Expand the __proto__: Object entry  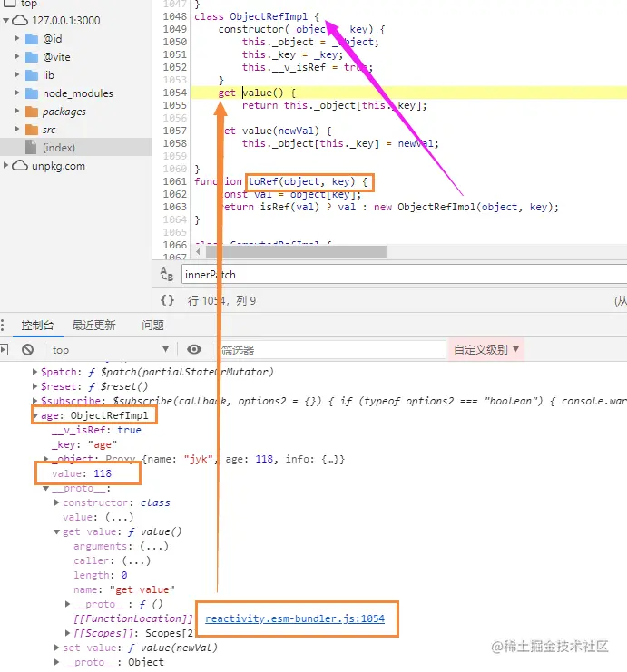tap(56, 662)
